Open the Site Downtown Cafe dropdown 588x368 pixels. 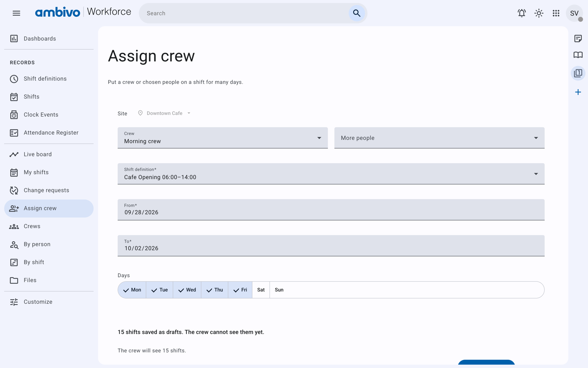click(x=164, y=113)
